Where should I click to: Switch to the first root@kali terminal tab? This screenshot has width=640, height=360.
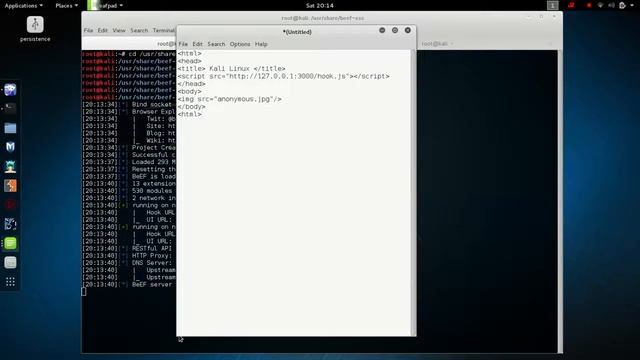click(x=129, y=44)
